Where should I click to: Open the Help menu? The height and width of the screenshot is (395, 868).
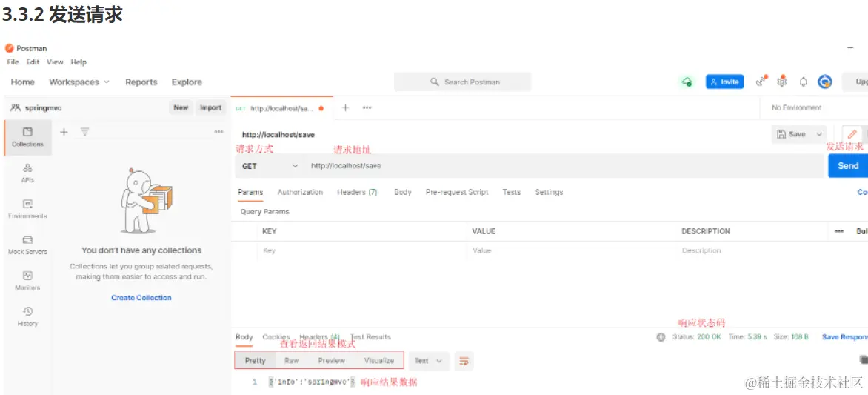point(79,62)
